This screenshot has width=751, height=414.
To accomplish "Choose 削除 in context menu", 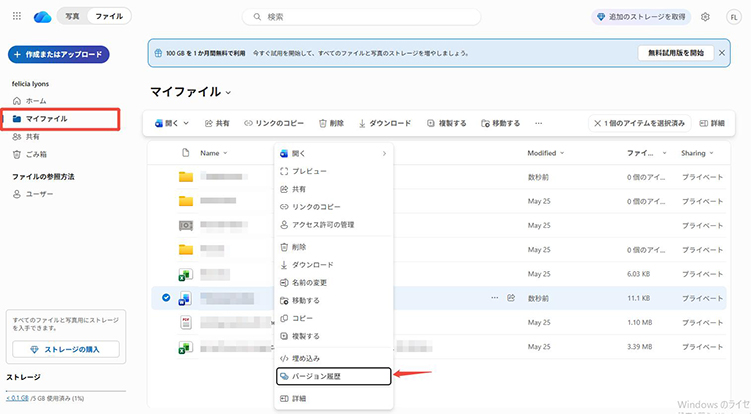I will click(334, 247).
